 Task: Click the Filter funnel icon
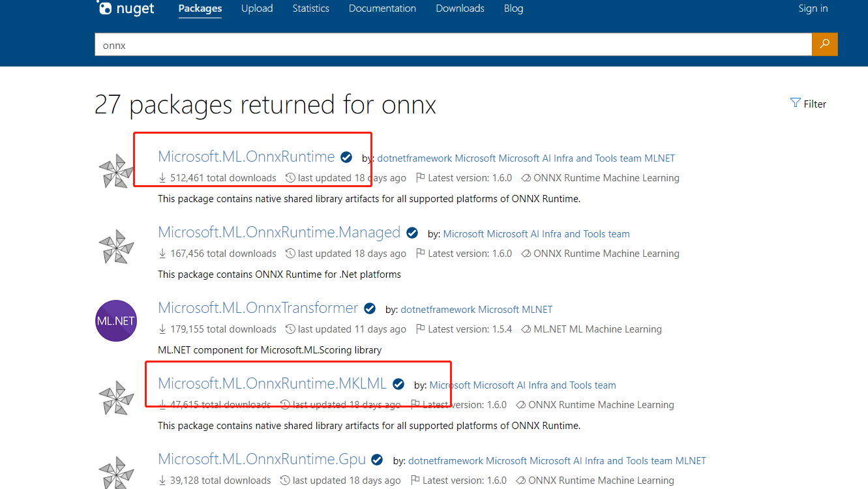pyautogui.click(x=795, y=103)
